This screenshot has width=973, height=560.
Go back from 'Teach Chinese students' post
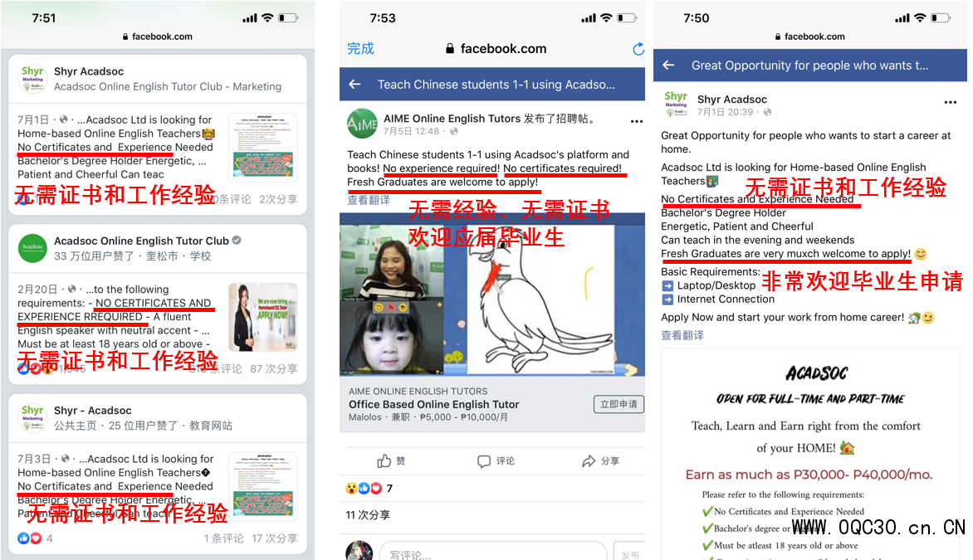pyautogui.click(x=355, y=85)
